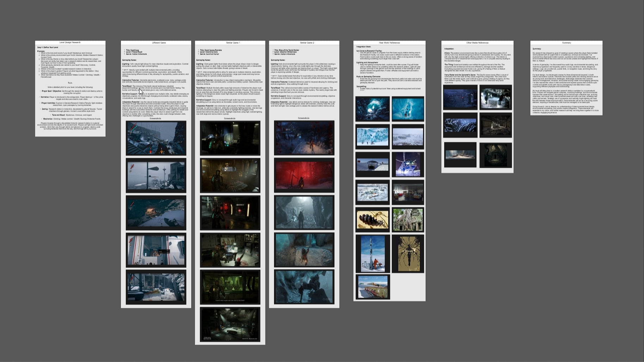
Task: Click the Step 1 Define Your Level text
Action: pyautogui.click(x=48, y=47)
